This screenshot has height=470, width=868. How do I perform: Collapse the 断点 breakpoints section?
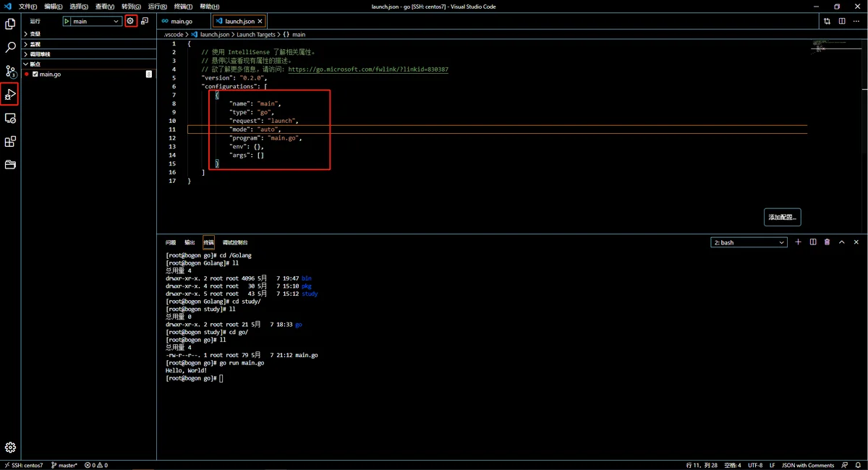(35, 64)
